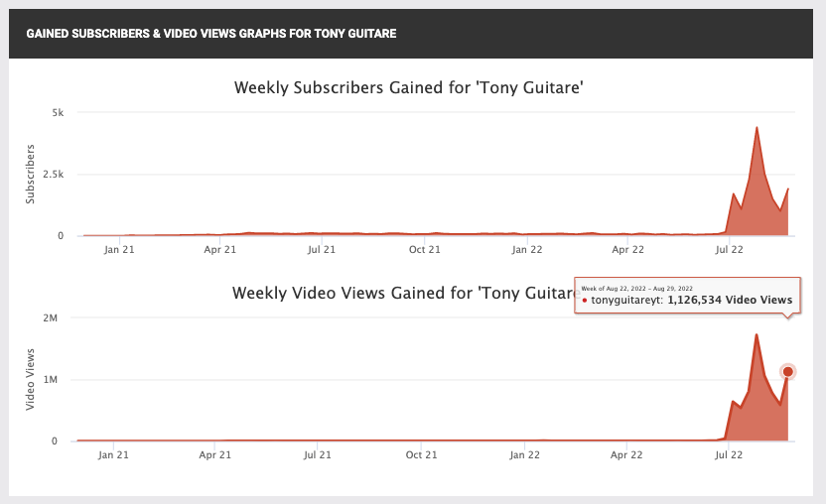Click the 5k label on the subscribers axis

click(59, 113)
